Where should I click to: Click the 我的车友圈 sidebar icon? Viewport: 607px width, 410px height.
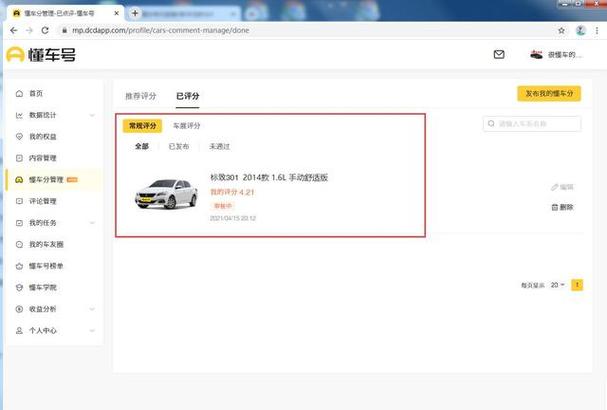pos(19,244)
